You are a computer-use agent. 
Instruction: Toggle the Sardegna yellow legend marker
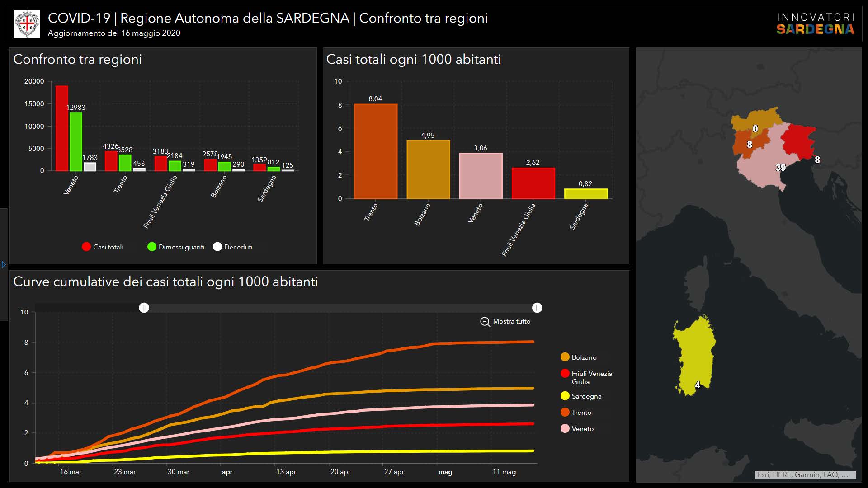point(565,396)
